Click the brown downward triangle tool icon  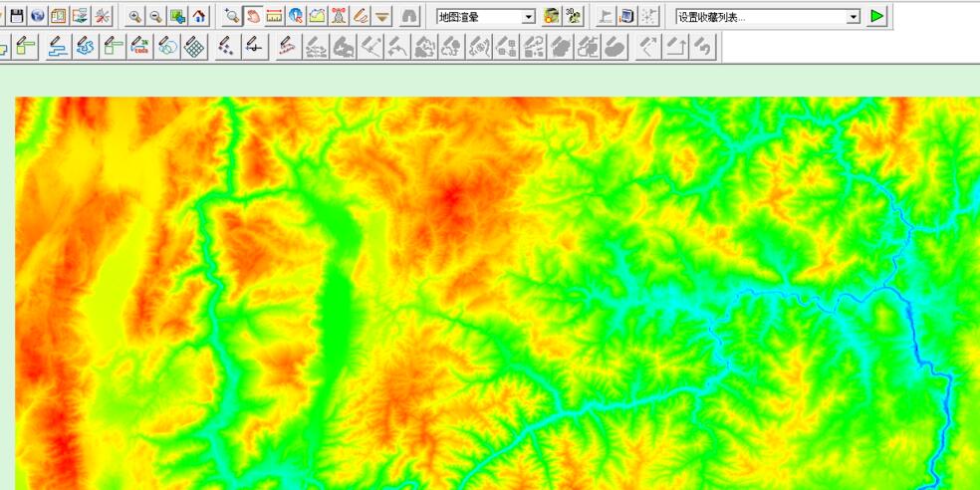click(381, 16)
